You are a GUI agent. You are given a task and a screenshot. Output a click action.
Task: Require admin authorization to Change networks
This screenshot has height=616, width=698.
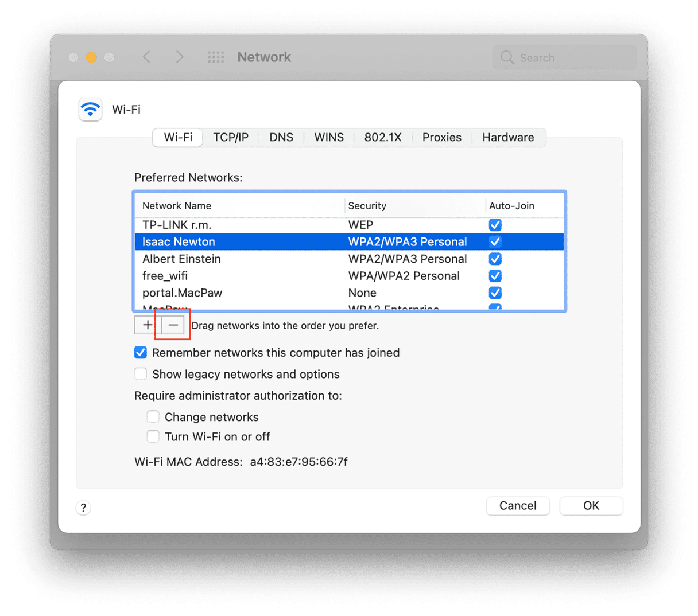click(x=153, y=417)
